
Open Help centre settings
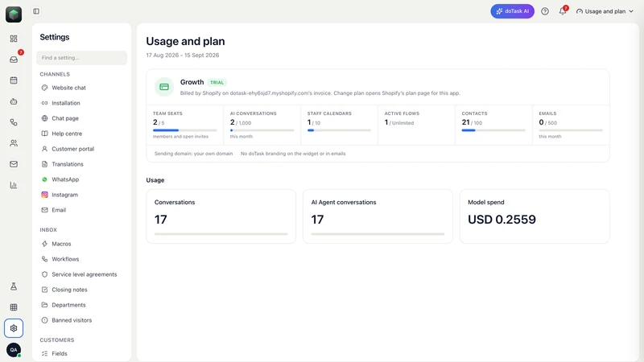82,134
